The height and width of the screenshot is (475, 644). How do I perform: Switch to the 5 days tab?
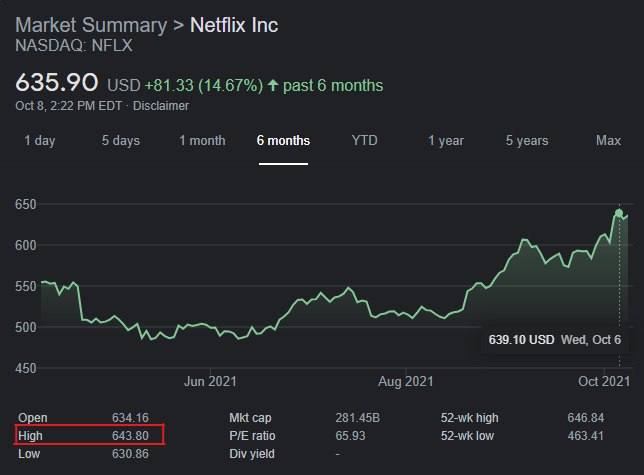121,140
